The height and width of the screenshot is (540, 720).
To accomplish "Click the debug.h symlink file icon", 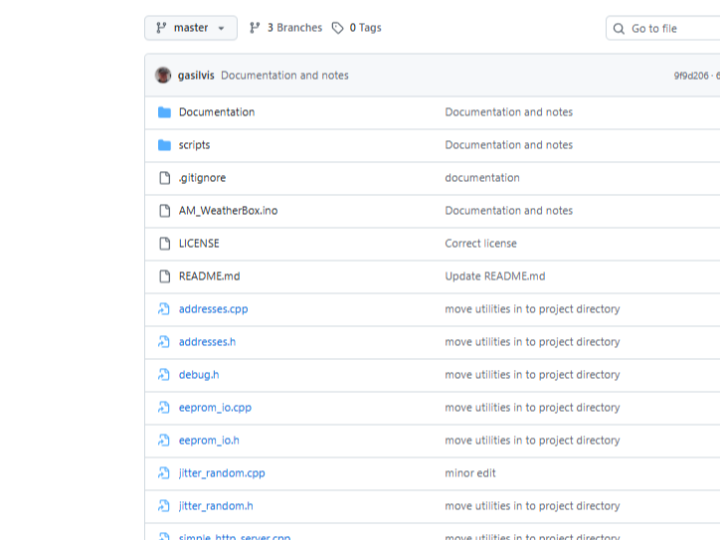I will 164,375.
